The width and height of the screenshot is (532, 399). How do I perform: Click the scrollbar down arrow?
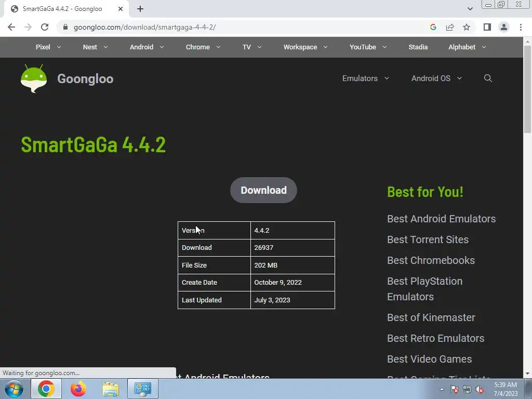click(x=527, y=374)
